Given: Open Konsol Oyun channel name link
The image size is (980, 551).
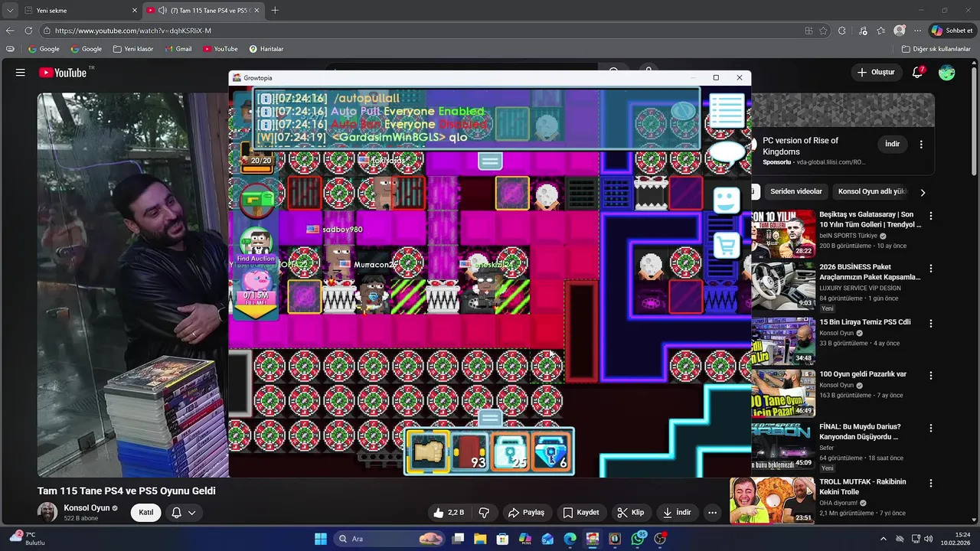Looking at the screenshot, I should tap(87, 507).
